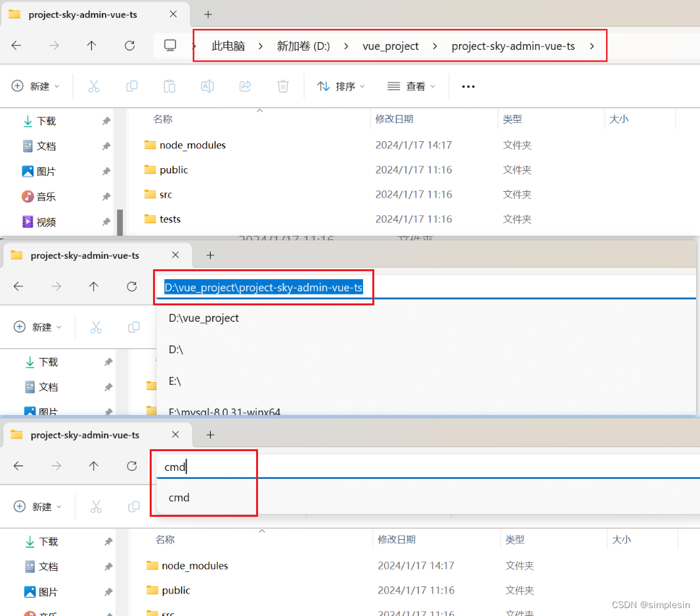
Task: Click Paste clipboard icon in top window toolbar
Action: tap(169, 86)
